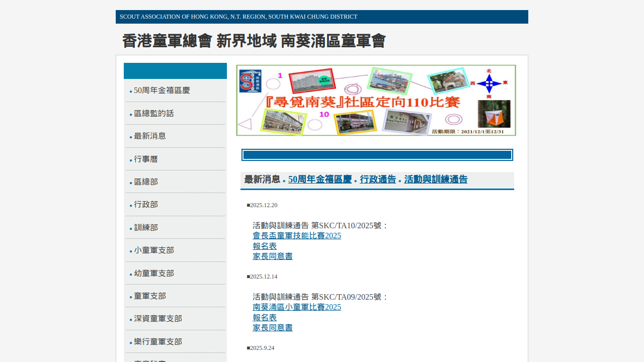The height and width of the screenshot is (362, 644).
Task: Open 小童軍支部 page
Action: (x=153, y=250)
